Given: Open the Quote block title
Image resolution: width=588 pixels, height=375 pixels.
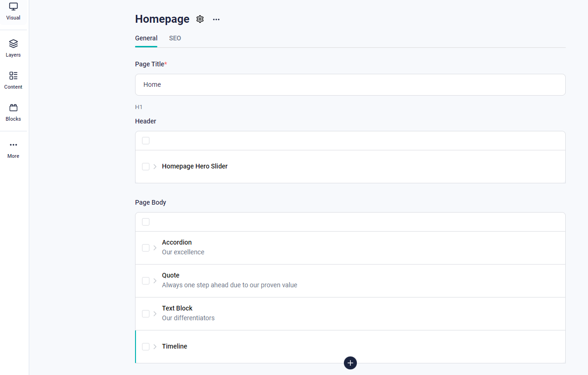Looking at the screenshot, I should 171,275.
